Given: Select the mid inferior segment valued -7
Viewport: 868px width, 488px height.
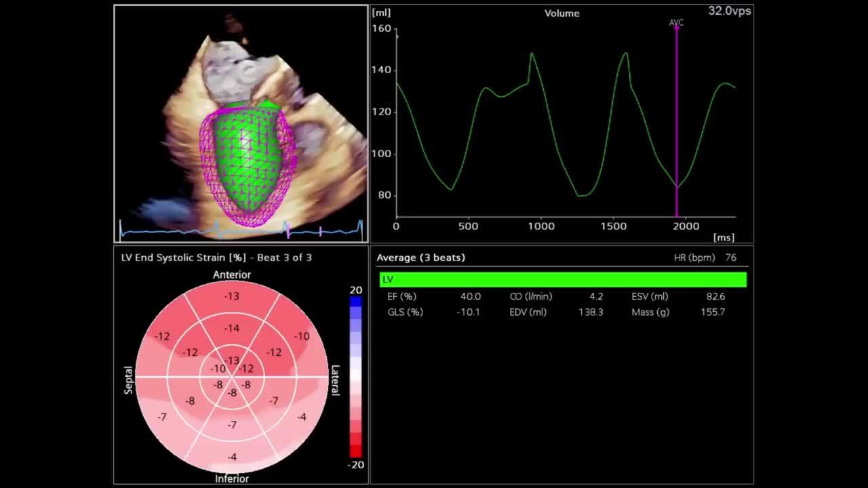Looking at the screenshot, I should [232, 425].
